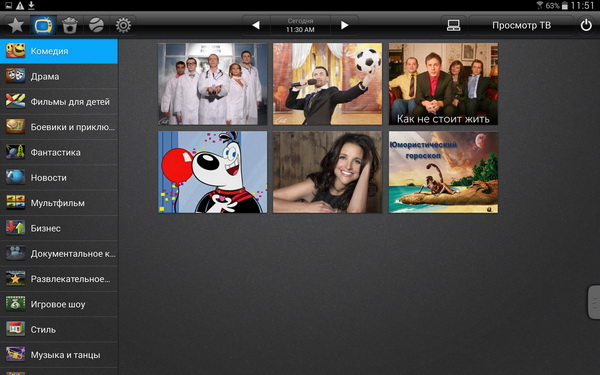
Task: Select the Драма category
Action: click(x=59, y=76)
